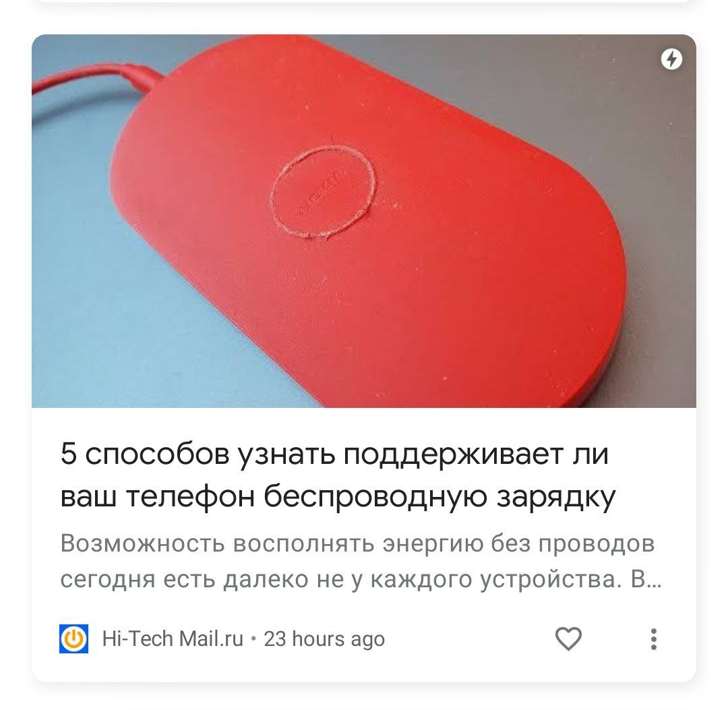The width and height of the screenshot is (728, 710).
Task: Click headline line 'ваш телефон беспроводную зарядку'
Action: point(338,496)
